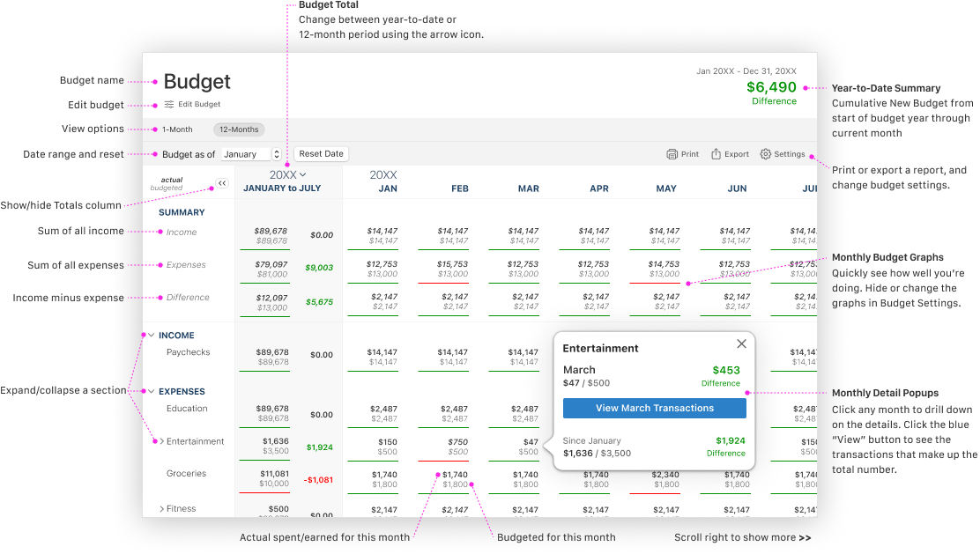Expand the Fitness category
The height and width of the screenshot is (554, 980).
(161, 509)
